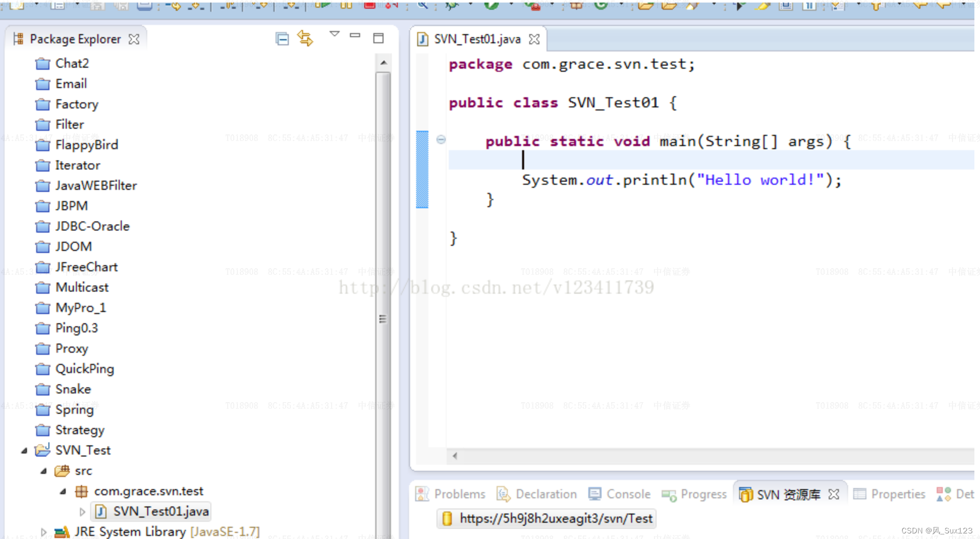
Task: Select the Package Explorer tab
Action: pyautogui.click(x=75, y=39)
